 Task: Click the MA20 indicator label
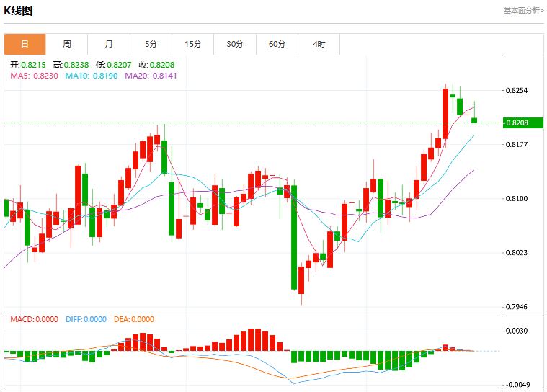pos(151,76)
